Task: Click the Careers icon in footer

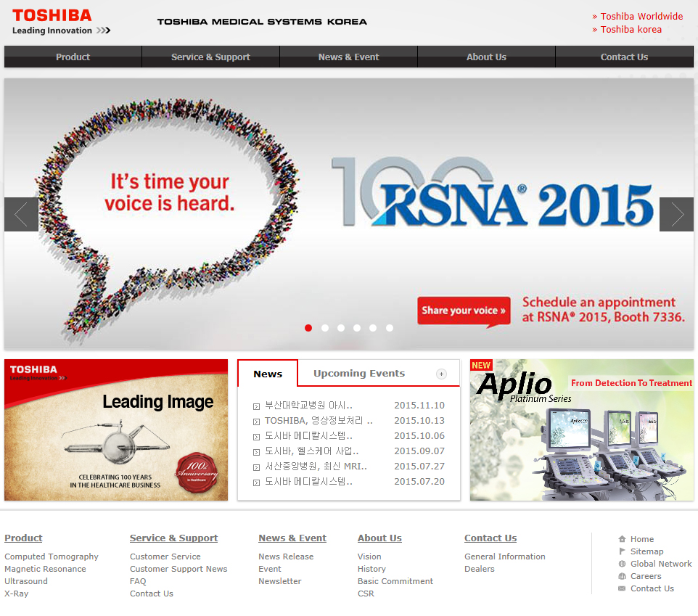Action: [622, 576]
